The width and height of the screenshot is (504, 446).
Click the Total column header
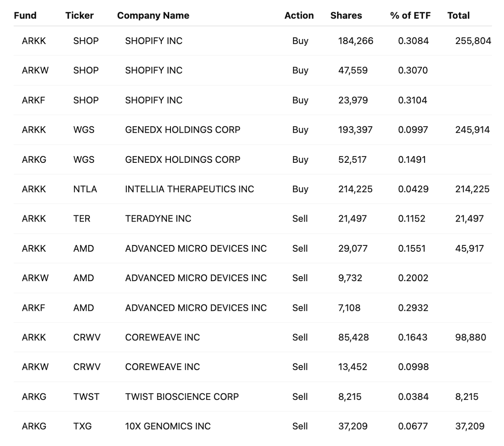click(458, 16)
